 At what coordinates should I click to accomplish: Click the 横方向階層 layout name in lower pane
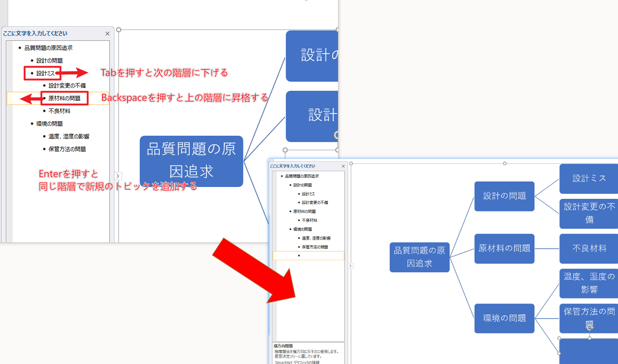click(x=283, y=346)
